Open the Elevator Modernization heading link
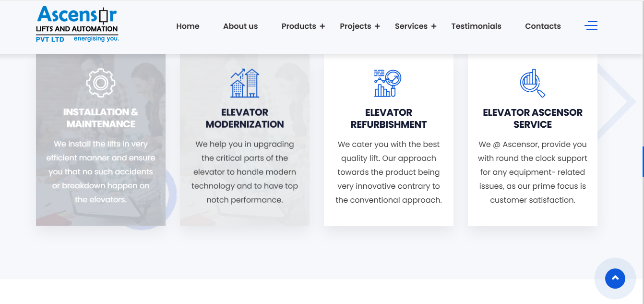 245,118
